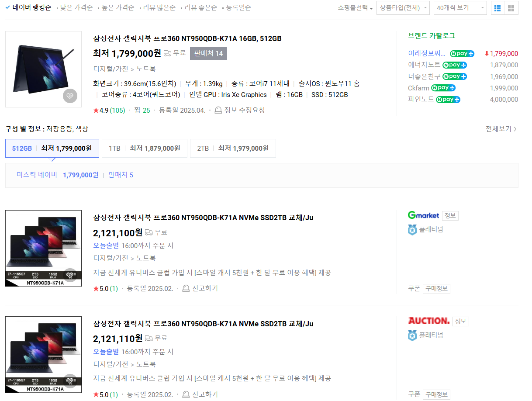Switch to list view icon
The image size is (532, 401).
497,8
